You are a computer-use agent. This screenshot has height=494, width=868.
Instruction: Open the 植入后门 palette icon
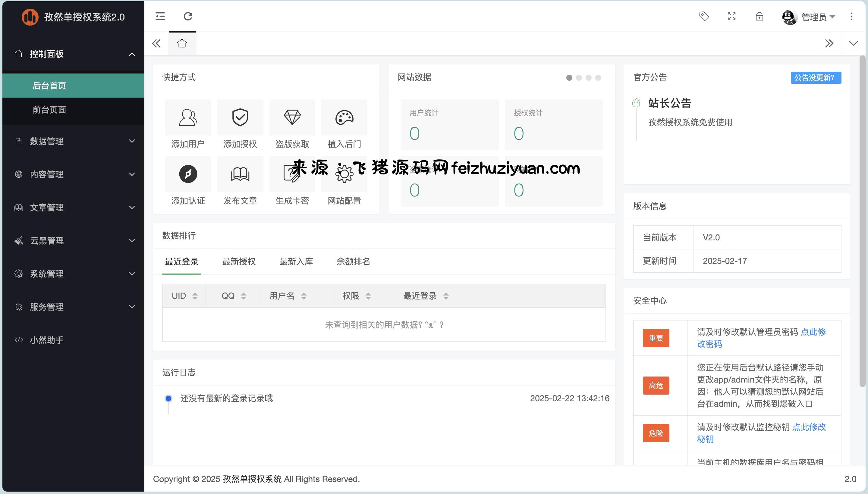click(344, 117)
